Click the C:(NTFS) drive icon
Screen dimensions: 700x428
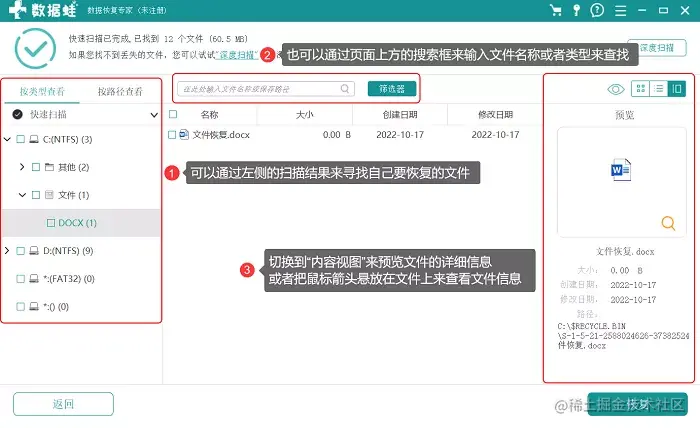[34, 139]
